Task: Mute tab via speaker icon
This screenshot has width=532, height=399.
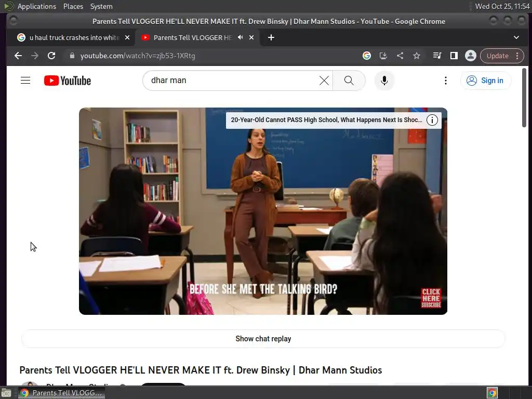Action: [x=240, y=37]
